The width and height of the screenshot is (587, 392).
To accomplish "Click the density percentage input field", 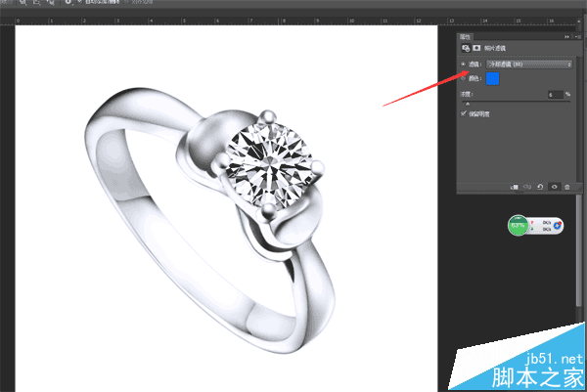I will [556, 95].
